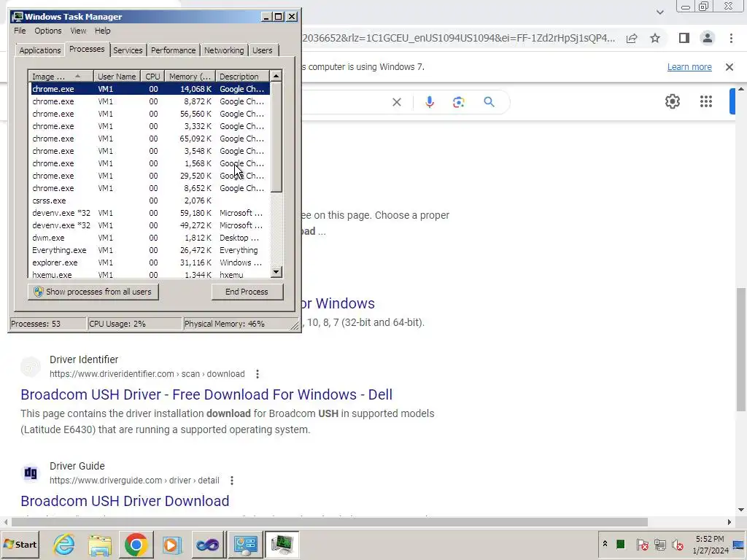Screen dimensions: 747x560
Task: Select the Everything.exe process row
Action: [x=150, y=251]
